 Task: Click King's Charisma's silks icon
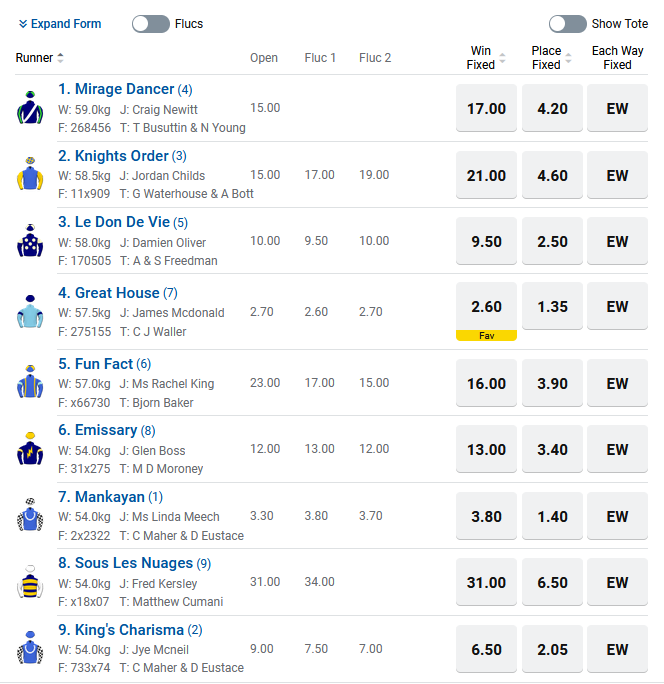click(x=30, y=648)
